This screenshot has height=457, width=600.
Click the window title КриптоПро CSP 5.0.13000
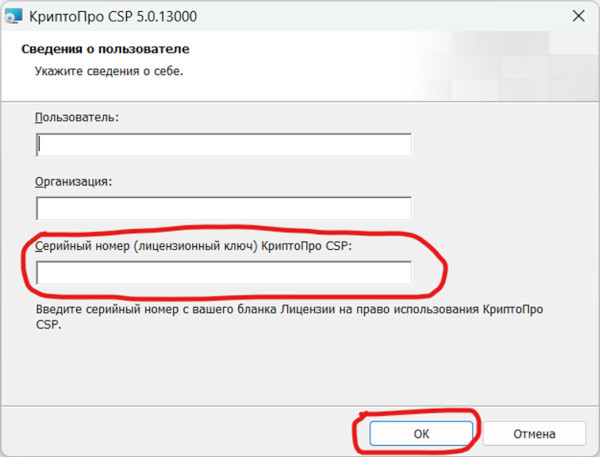coord(113,16)
